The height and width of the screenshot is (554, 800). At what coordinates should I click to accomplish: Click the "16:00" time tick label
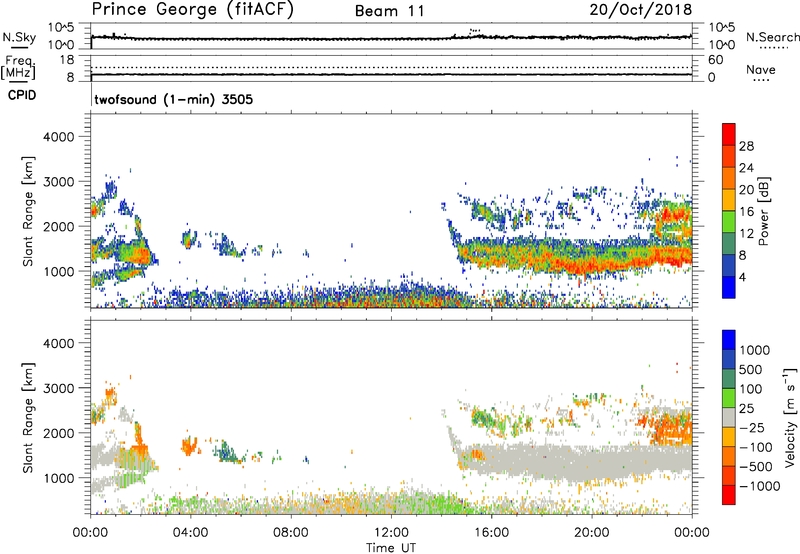point(491,533)
